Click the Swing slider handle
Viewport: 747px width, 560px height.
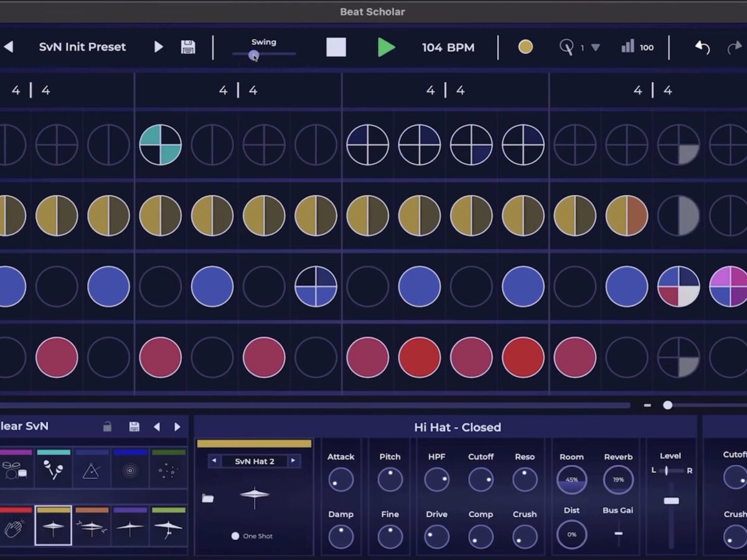[253, 55]
